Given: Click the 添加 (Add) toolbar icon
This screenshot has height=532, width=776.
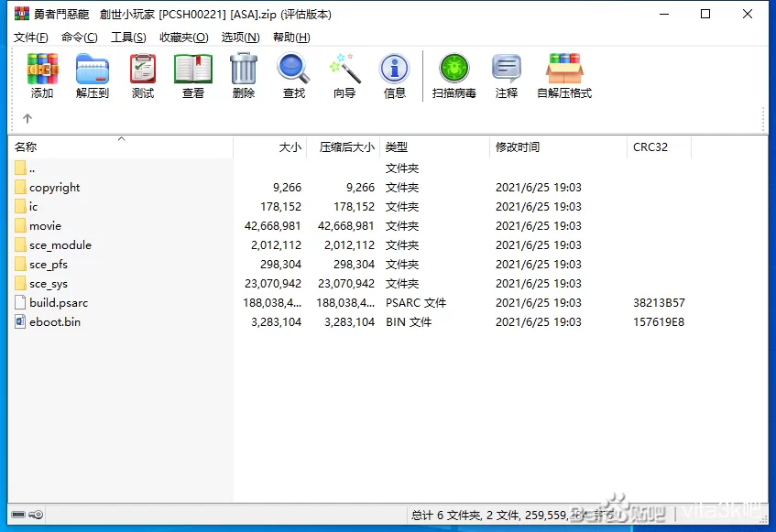Looking at the screenshot, I should tap(42, 69).
